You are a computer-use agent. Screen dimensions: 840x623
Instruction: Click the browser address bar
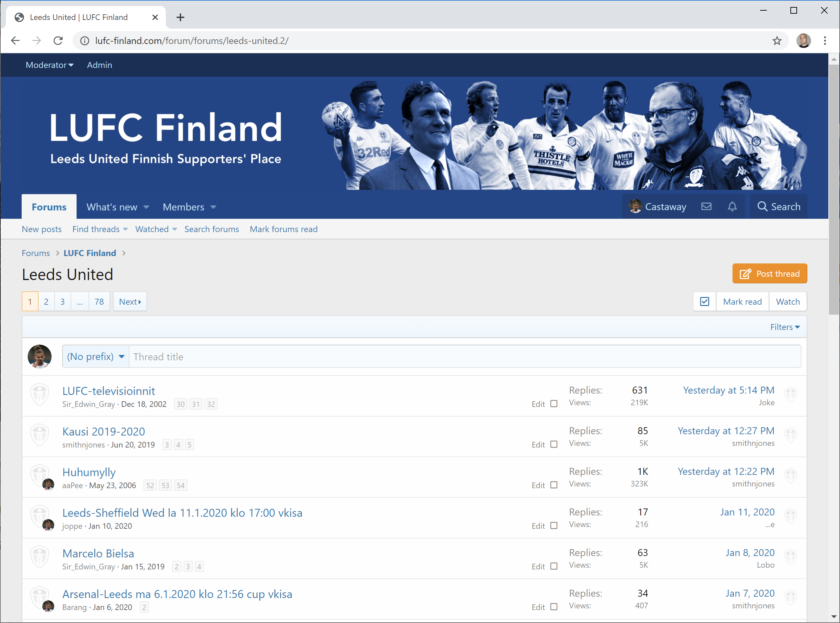(x=430, y=41)
